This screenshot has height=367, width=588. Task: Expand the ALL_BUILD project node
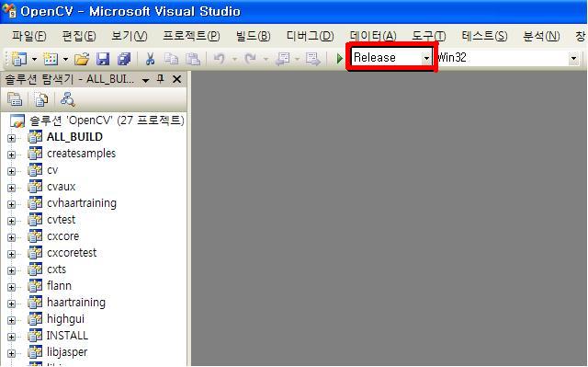tap(11, 138)
